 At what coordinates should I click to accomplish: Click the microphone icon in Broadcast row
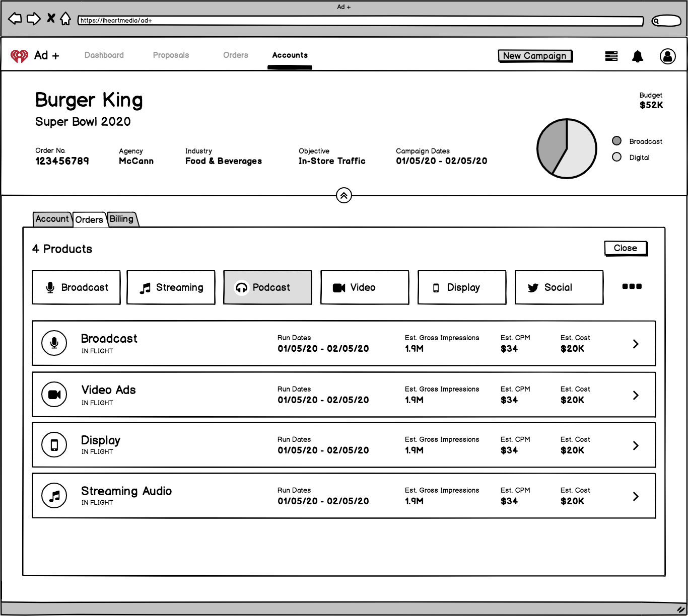(54, 343)
